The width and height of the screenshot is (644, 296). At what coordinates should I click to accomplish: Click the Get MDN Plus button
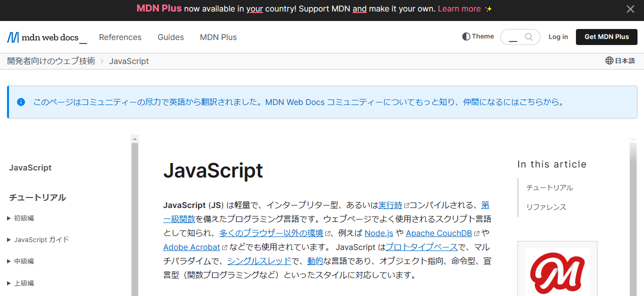pos(606,37)
